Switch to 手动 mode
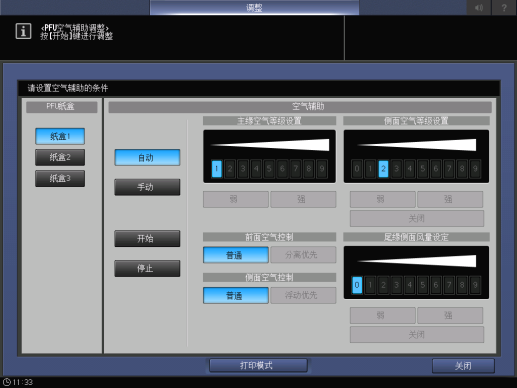The height and width of the screenshot is (388, 517). tap(147, 187)
